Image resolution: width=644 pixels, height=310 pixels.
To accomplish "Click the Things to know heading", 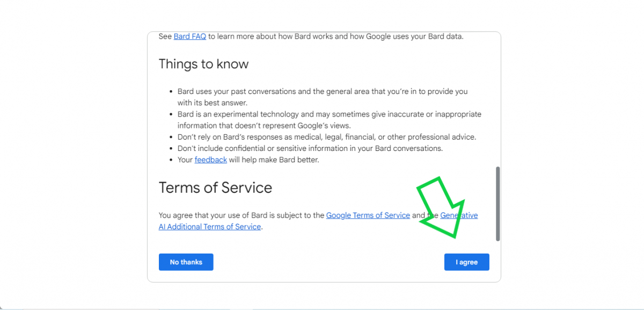I will [203, 64].
